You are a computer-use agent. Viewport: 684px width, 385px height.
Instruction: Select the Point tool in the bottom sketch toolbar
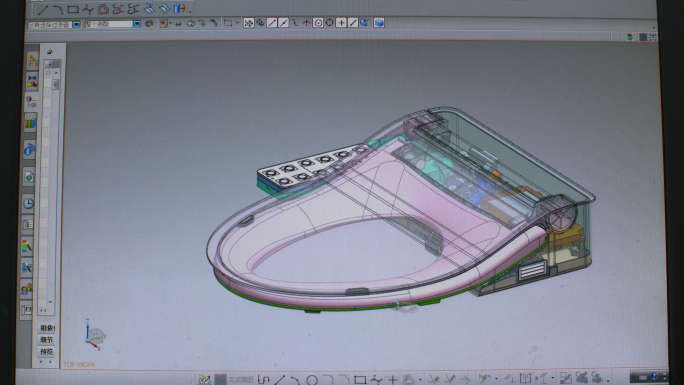point(392,380)
